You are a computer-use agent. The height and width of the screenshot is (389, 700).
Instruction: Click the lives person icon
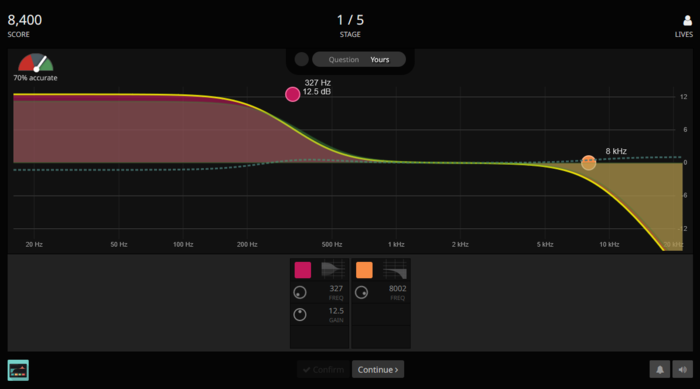[x=687, y=20]
